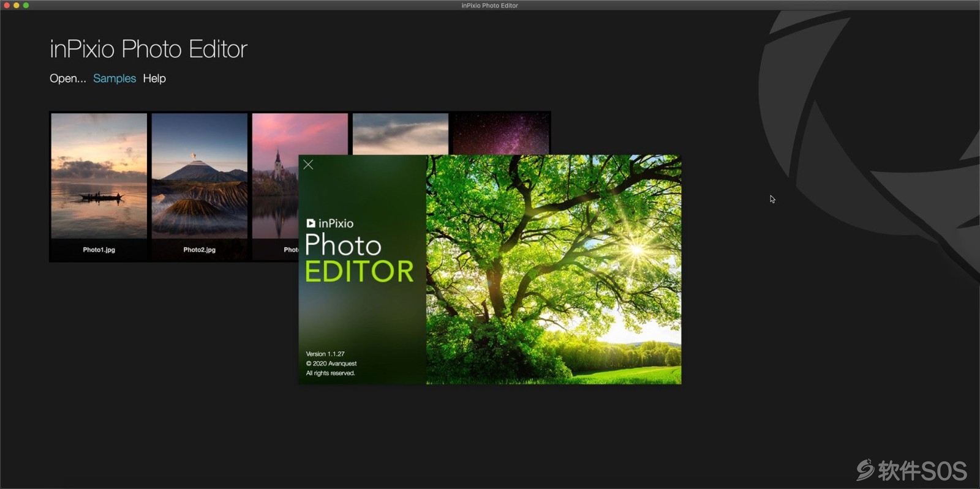Click the © 2020 Avanquest text
This screenshot has height=489, width=980.
[331, 364]
